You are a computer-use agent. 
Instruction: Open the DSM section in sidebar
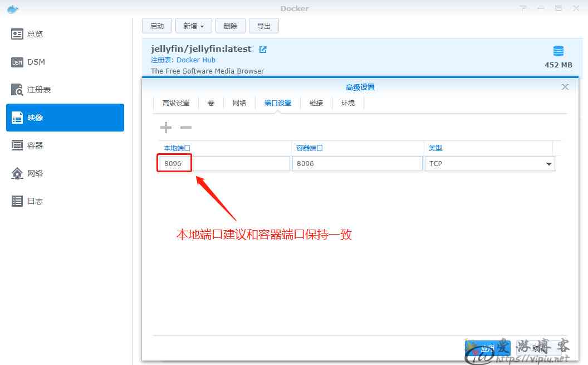[x=65, y=62]
